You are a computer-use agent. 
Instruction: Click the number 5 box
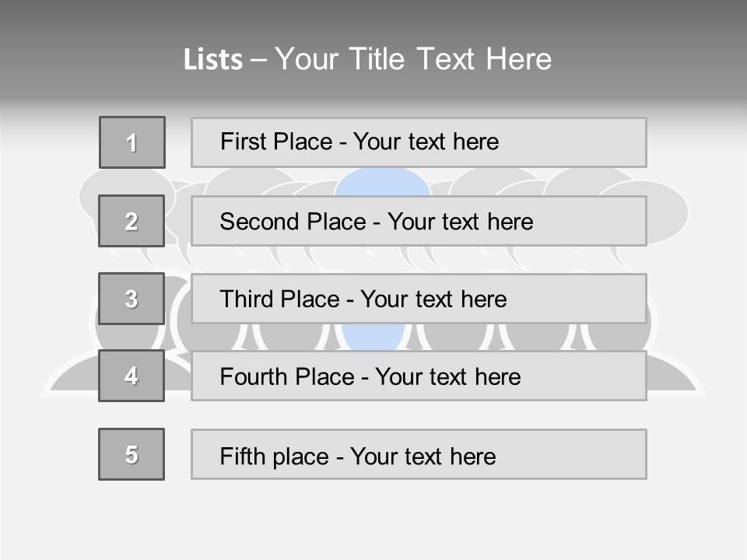(x=132, y=454)
